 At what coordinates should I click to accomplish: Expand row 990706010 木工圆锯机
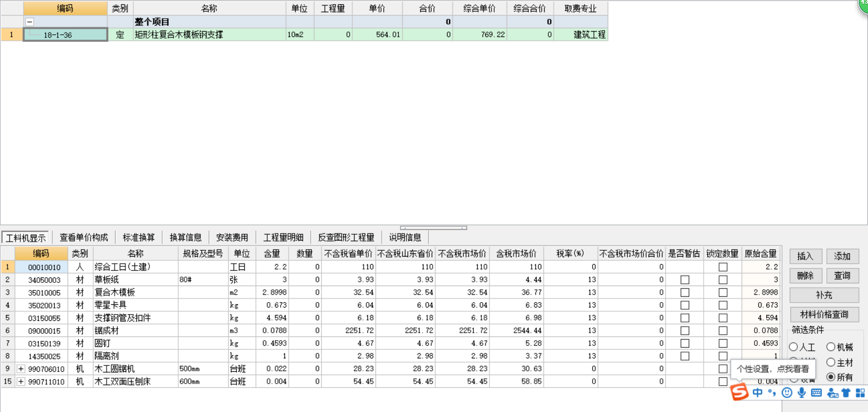[x=20, y=369]
